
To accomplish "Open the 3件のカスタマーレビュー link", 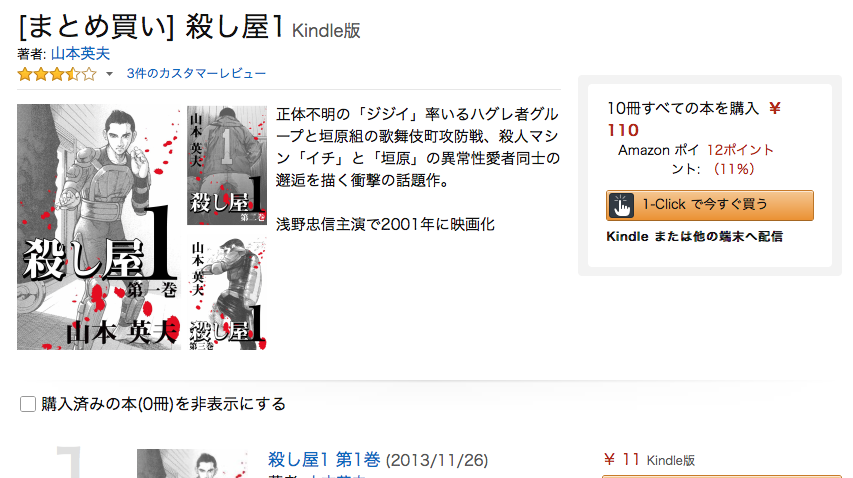I will (196, 73).
